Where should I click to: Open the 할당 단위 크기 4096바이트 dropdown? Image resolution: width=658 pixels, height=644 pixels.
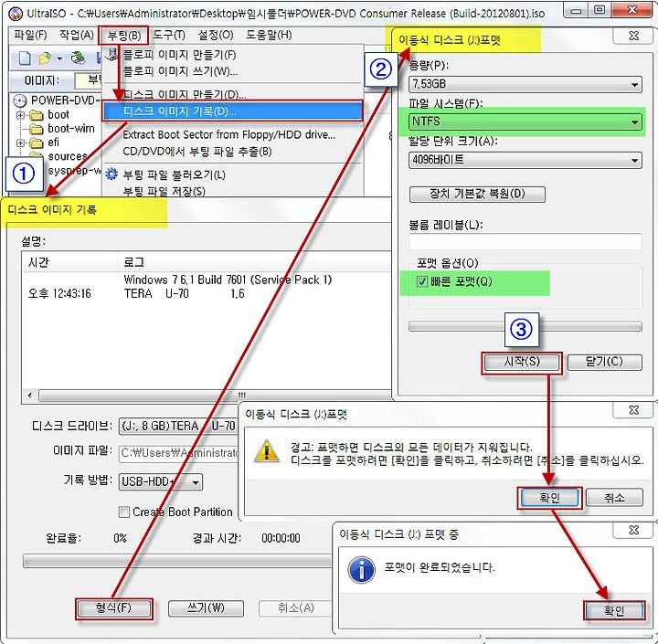point(525,160)
